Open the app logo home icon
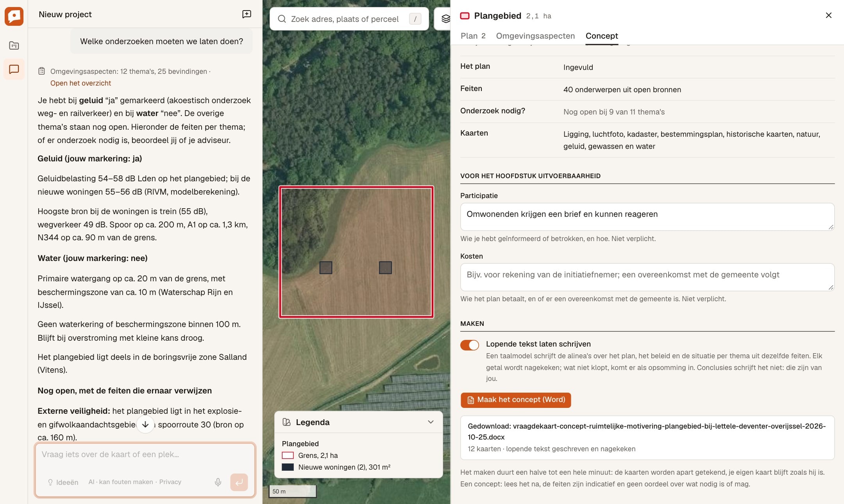The height and width of the screenshot is (504, 844). [14, 16]
